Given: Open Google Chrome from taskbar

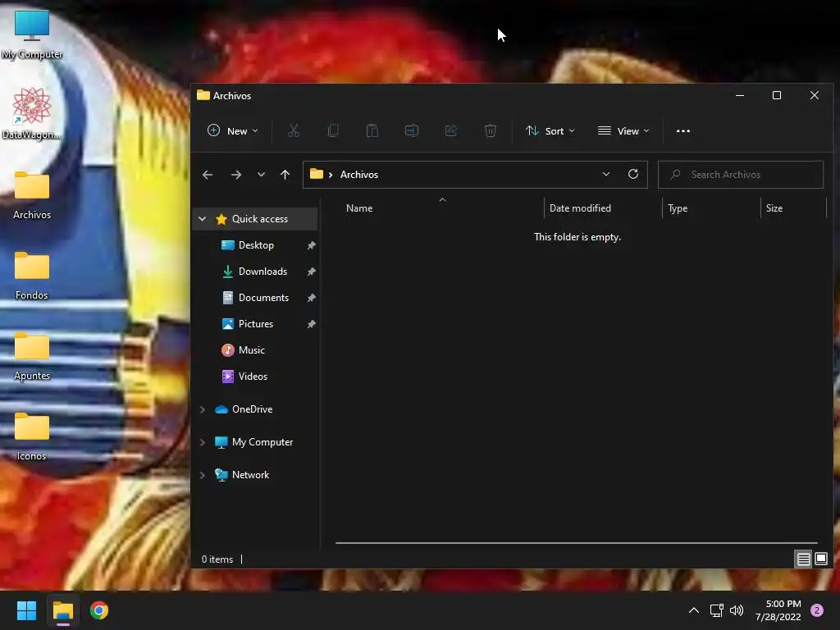Looking at the screenshot, I should click(99, 610).
